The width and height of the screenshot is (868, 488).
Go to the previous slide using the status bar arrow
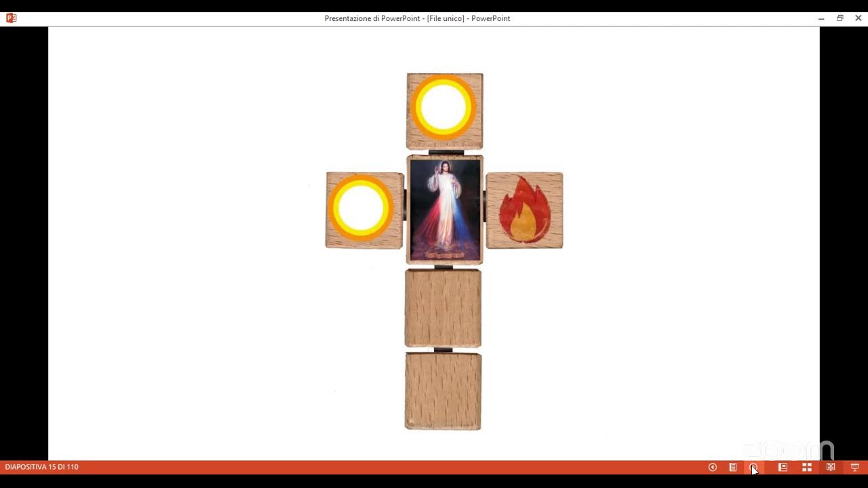[x=712, y=467]
